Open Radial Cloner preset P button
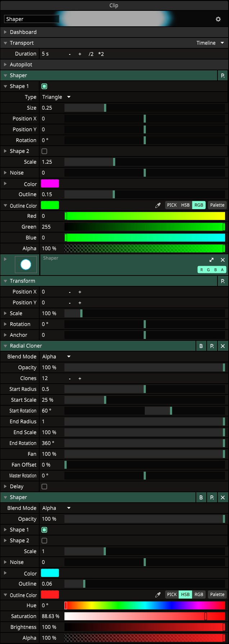 (x=212, y=346)
